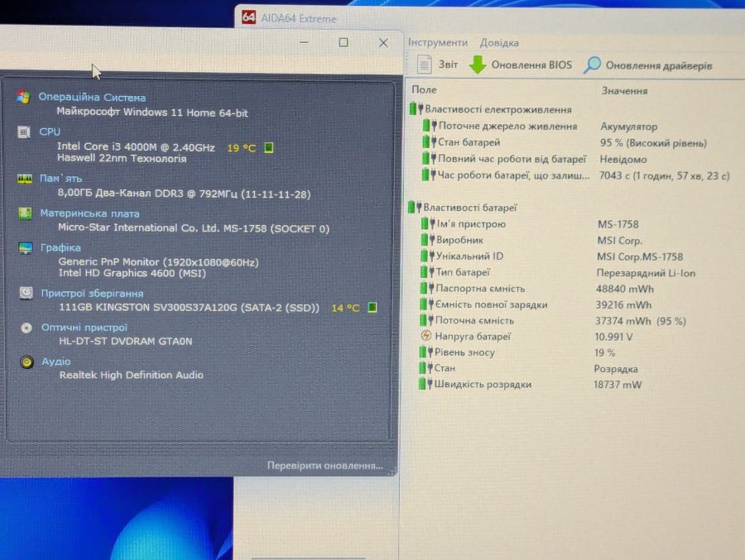Select the Повний час роботи від батареї row

coord(534,159)
